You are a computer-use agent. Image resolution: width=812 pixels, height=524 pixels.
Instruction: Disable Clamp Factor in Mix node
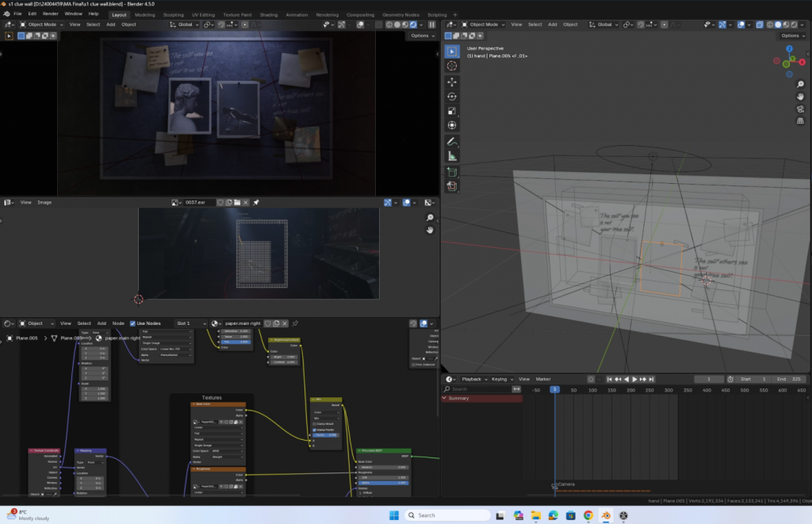coord(314,430)
